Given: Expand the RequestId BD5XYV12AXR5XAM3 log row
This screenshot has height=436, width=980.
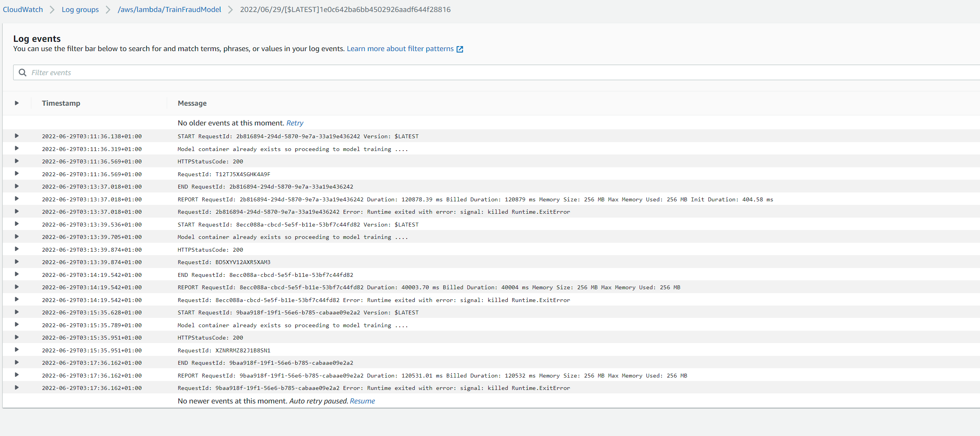Looking at the screenshot, I should [x=17, y=262].
